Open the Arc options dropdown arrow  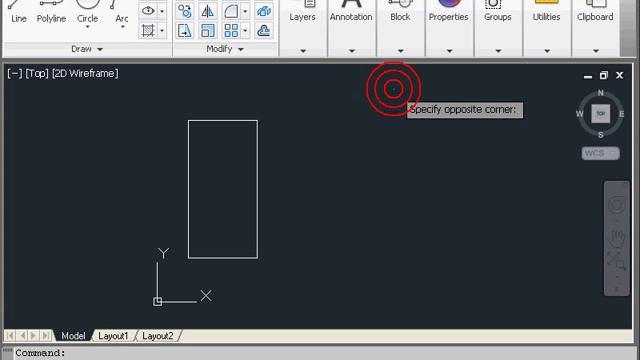click(122, 27)
